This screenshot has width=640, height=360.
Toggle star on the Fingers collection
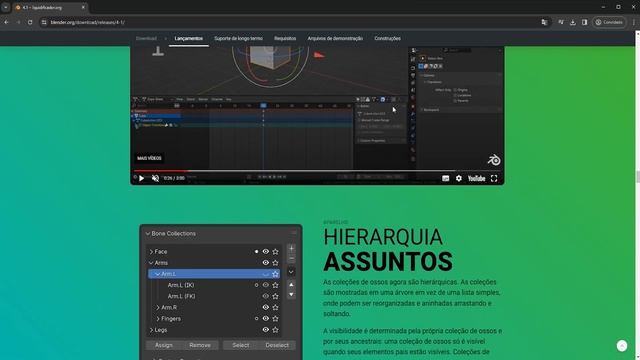point(276,318)
